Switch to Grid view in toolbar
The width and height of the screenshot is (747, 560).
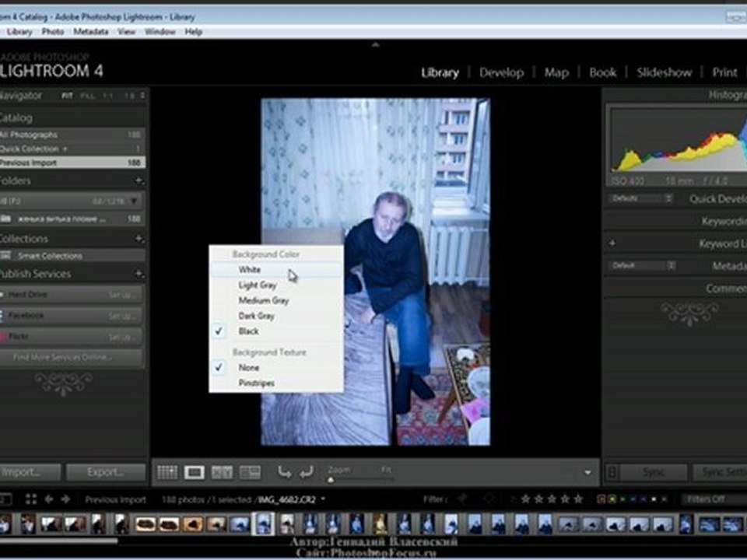pyautogui.click(x=167, y=472)
